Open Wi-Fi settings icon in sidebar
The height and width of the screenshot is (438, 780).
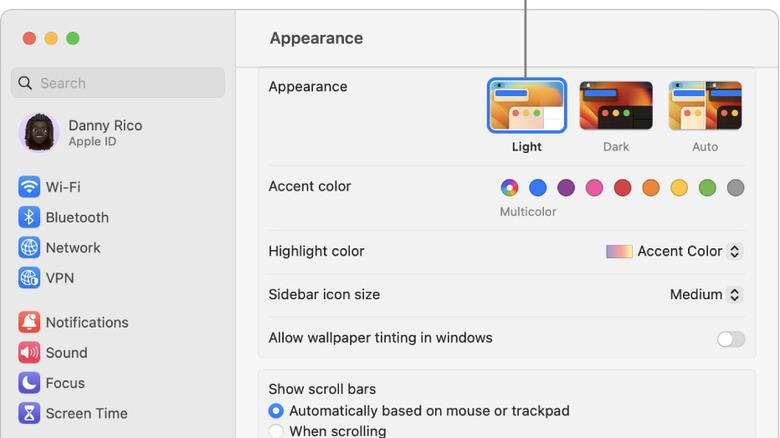click(29, 187)
